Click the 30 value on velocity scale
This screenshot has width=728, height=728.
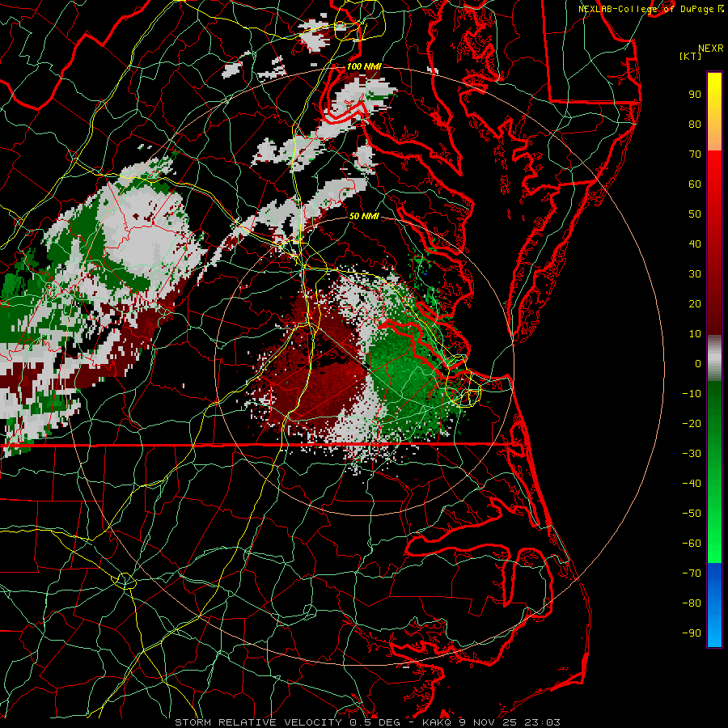point(695,274)
